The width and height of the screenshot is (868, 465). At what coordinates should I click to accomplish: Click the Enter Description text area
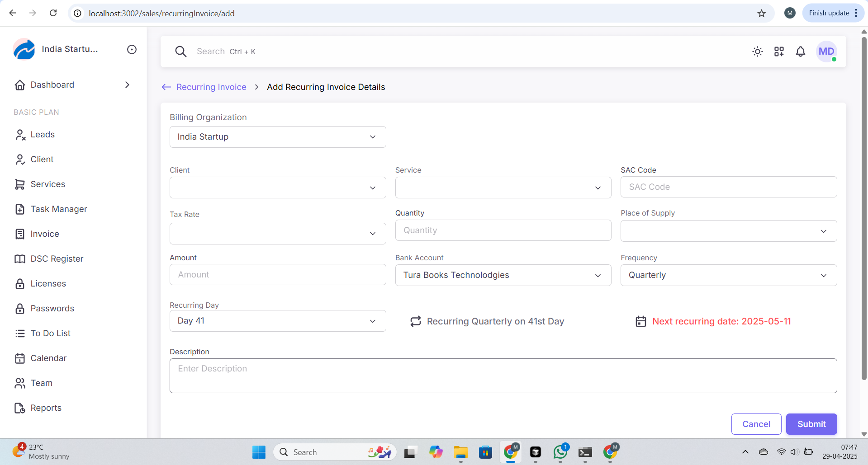pos(503,376)
